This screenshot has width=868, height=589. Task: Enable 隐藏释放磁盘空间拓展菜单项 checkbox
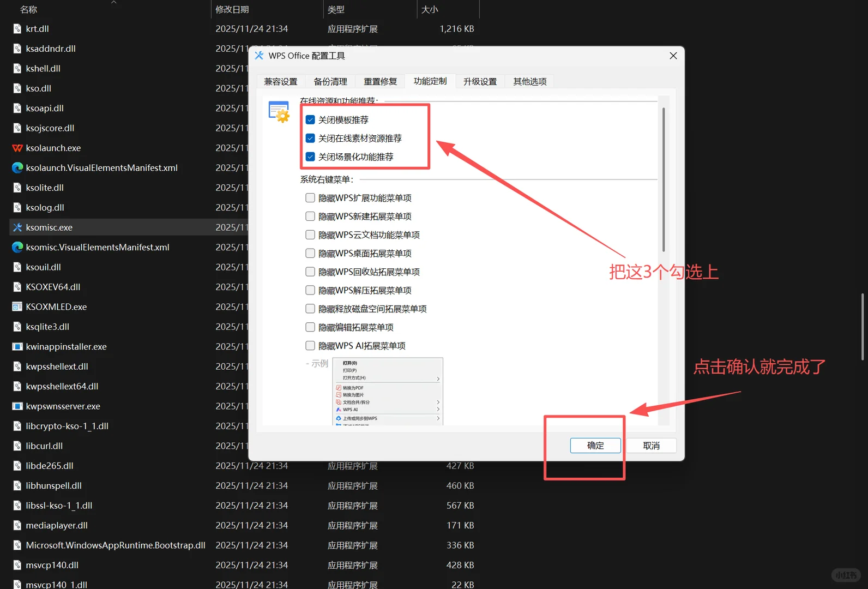click(x=310, y=309)
